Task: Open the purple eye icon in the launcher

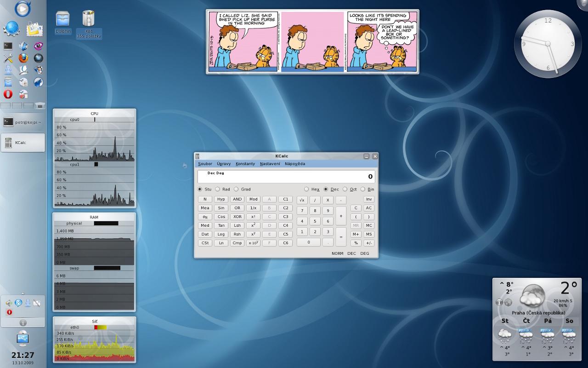Action: tap(39, 46)
